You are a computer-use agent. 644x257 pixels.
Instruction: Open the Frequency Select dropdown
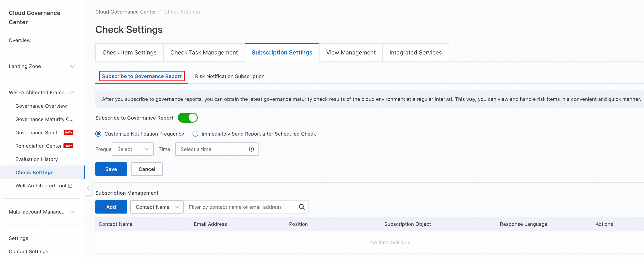tap(133, 149)
